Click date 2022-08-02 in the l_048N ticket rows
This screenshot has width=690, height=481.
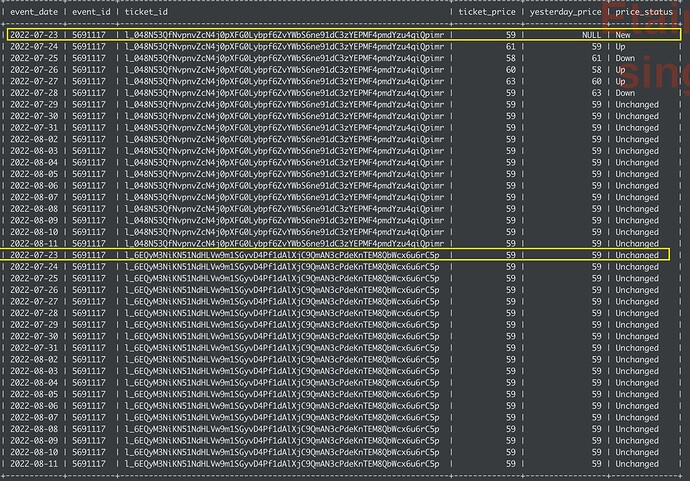point(34,139)
